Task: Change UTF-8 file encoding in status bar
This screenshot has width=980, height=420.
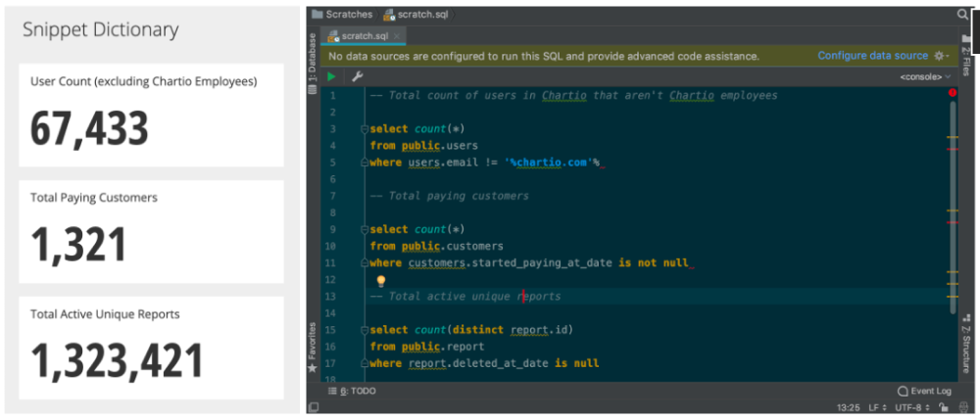Action: click(911, 407)
